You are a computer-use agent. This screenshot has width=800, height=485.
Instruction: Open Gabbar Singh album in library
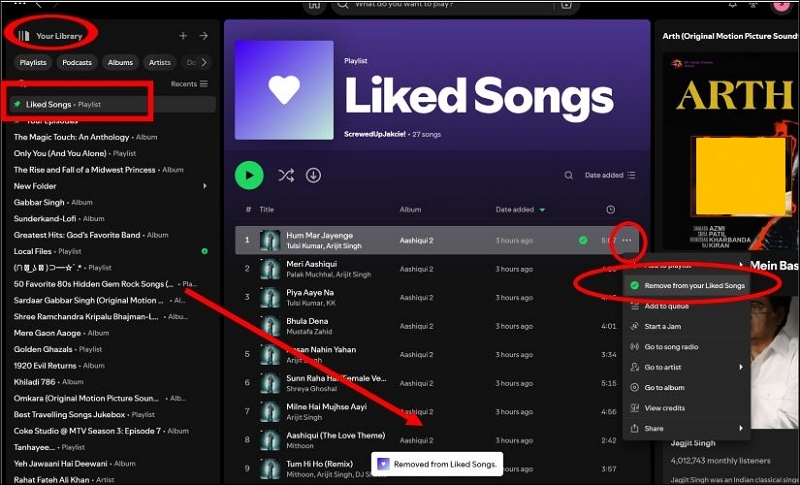53,202
